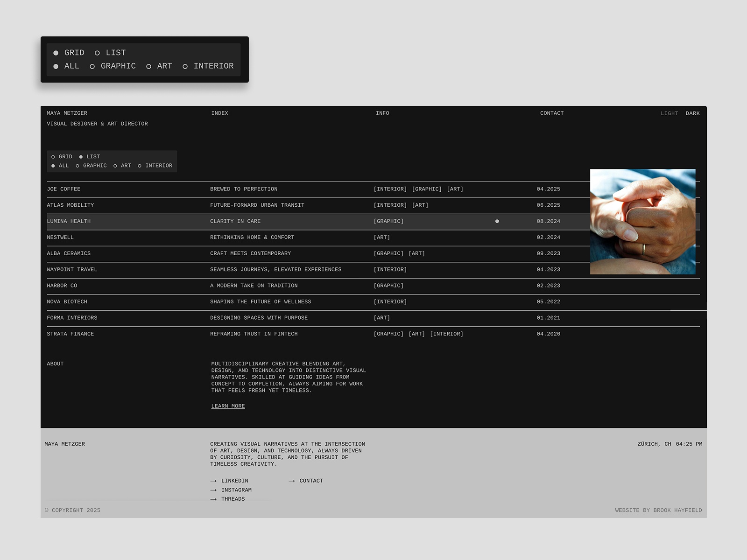Switch the theme to LIGHT mode
Screen dimensions: 747x560
[670, 113]
